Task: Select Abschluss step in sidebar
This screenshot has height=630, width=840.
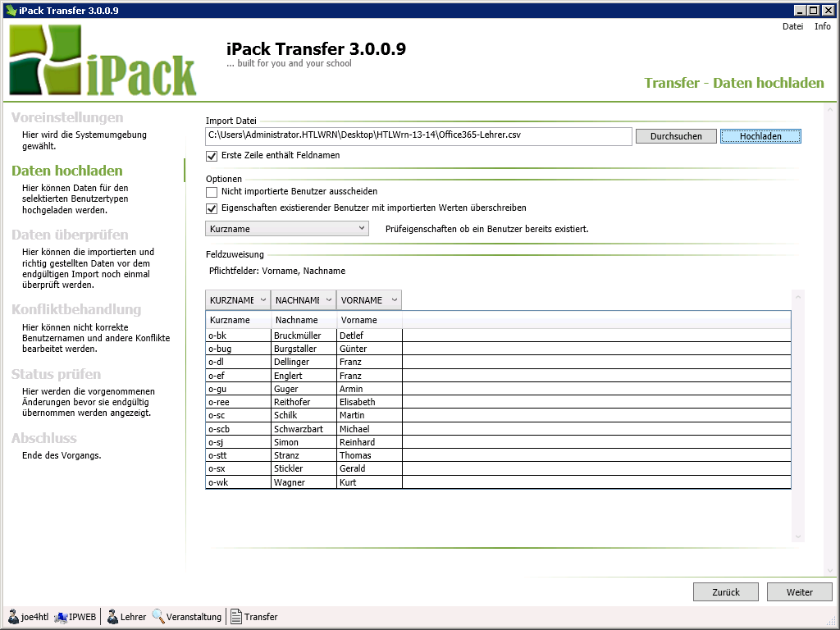Action: pos(44,438)
